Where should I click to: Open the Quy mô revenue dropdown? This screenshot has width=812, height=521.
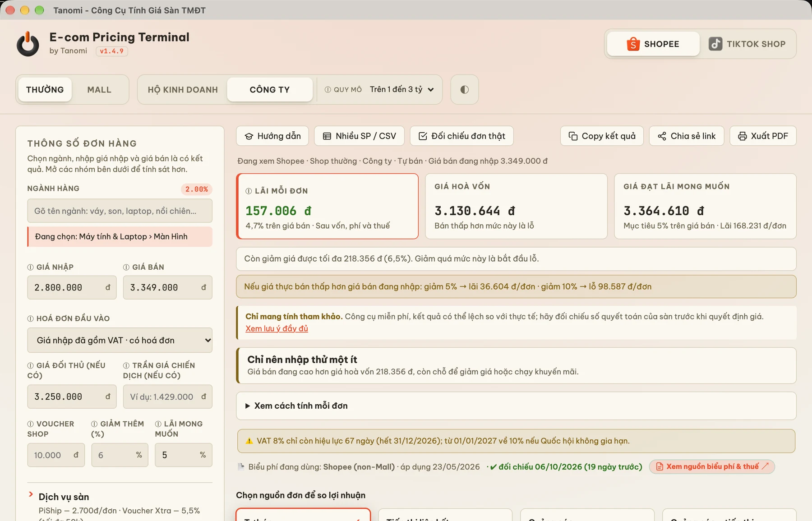pos(401,89)
